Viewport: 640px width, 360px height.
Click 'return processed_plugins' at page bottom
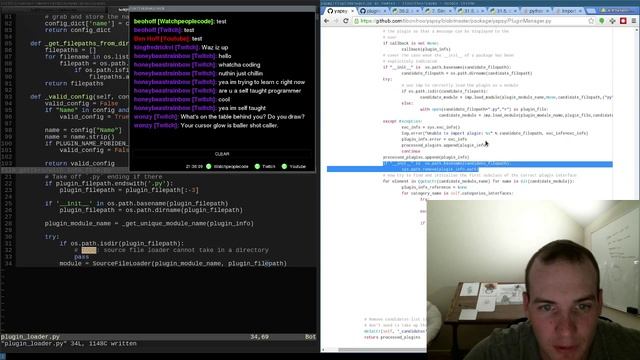[392, 338]
